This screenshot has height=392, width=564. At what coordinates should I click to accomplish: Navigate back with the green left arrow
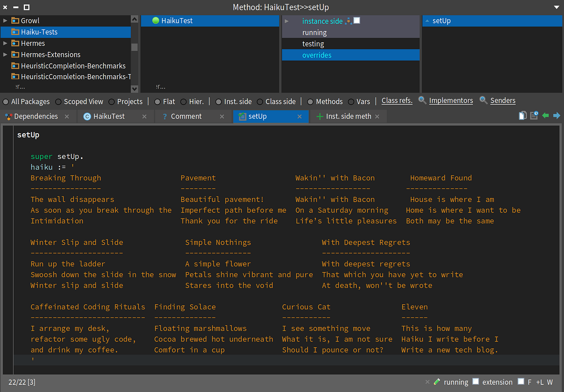[545, 116]
